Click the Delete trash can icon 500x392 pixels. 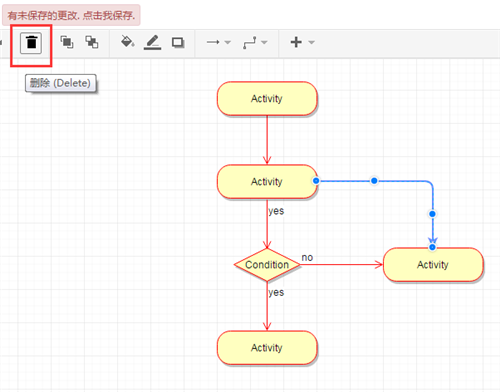[31, 43]
